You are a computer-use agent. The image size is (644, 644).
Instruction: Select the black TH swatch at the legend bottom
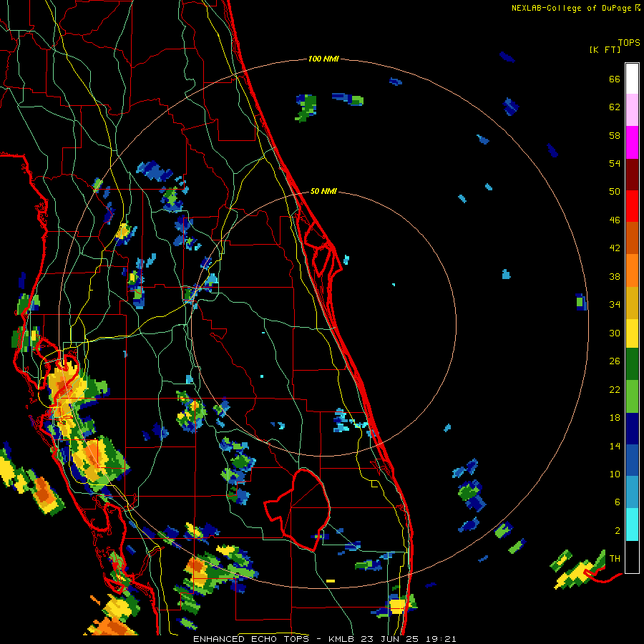pos(632,557)
